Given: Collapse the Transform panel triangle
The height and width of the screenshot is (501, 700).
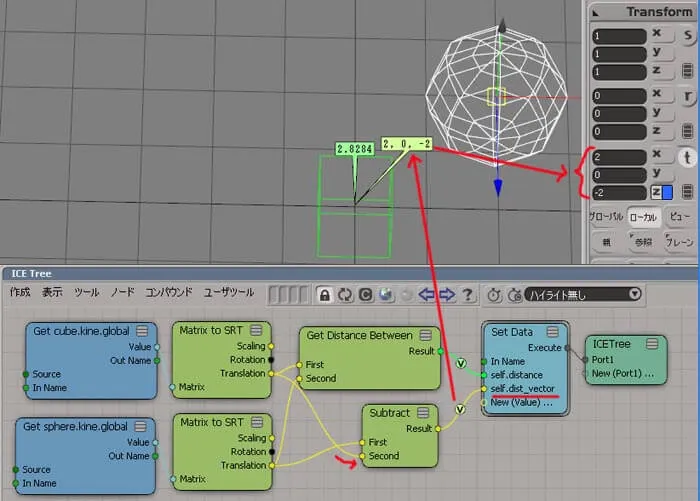Looking at the screenshot, I should click(596, 13).
